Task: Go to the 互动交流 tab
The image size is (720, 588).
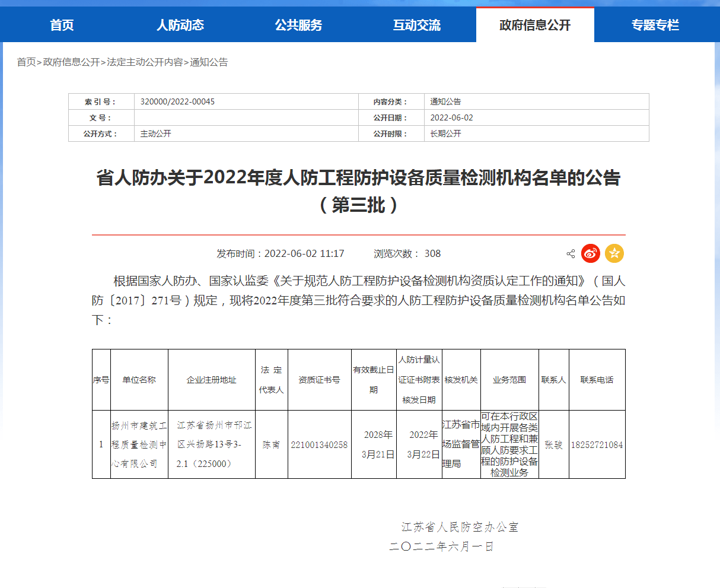Action: click(x=417, y=25)
